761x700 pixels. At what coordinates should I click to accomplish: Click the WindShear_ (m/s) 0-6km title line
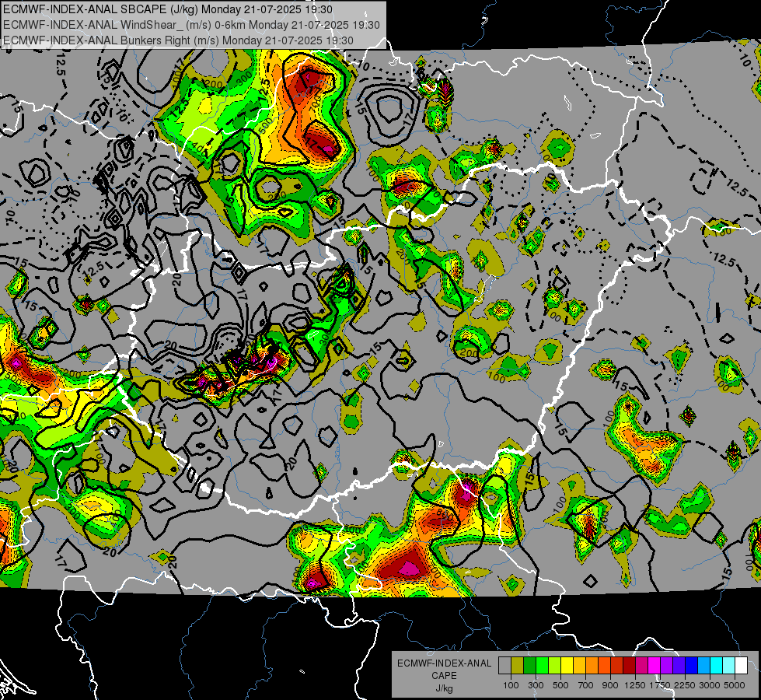tap(191, 25)
